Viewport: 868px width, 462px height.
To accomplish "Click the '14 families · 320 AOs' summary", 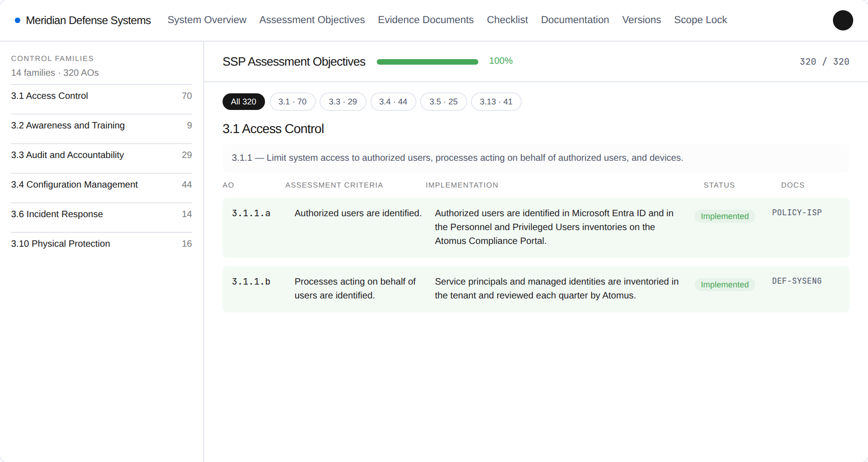I will pyautogui.click(x=55, y=73).
